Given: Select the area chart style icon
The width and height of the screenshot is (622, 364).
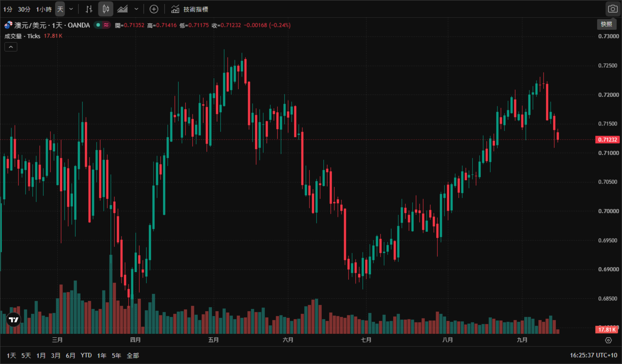Looking at the screenshot, I should click(x=122, y=9).
